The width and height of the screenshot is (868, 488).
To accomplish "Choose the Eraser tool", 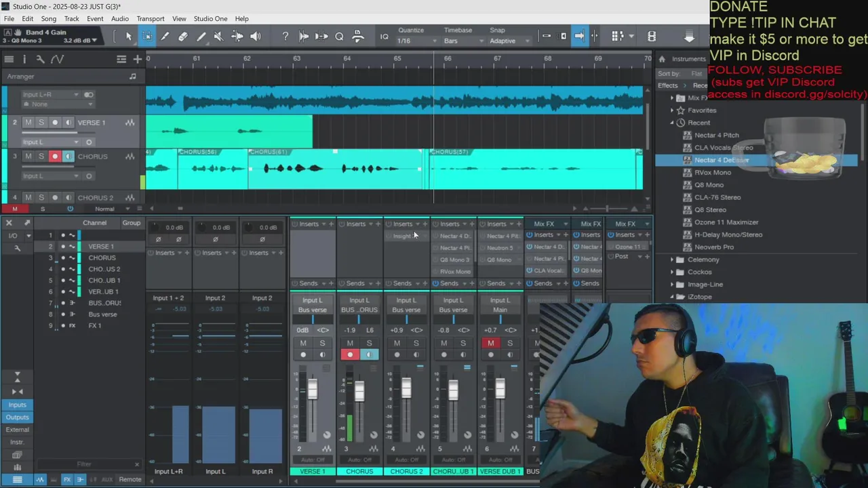I will [183, 37].
